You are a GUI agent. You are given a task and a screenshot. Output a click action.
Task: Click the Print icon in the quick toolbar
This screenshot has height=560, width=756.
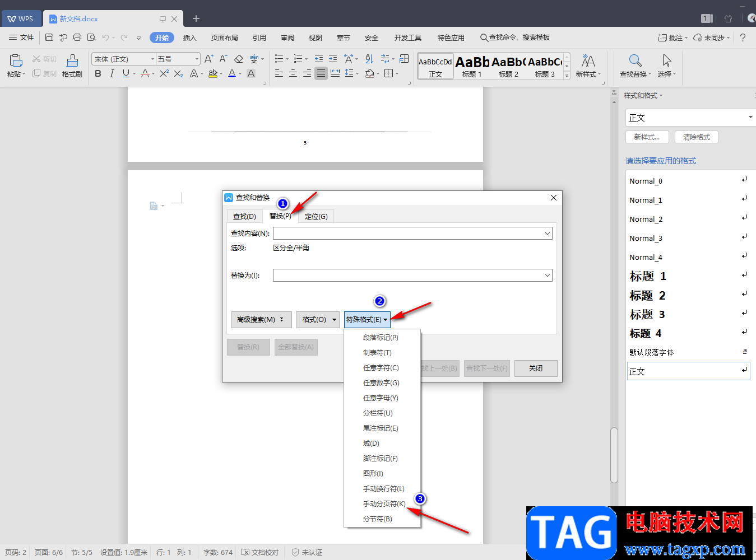point(77,38)
